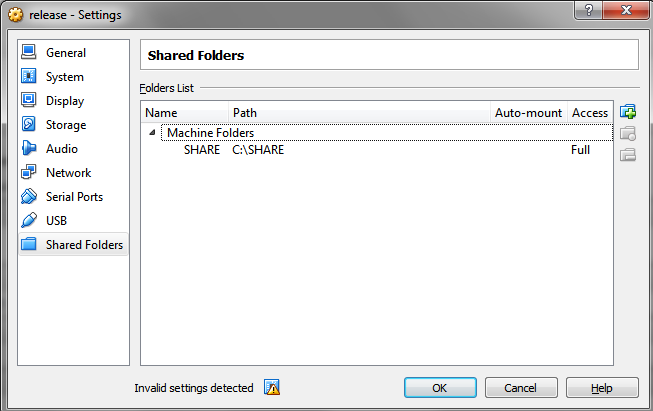The image size is (653, 411).
Task: Close the Settings dialog window
Action: (x=626, y=10)
